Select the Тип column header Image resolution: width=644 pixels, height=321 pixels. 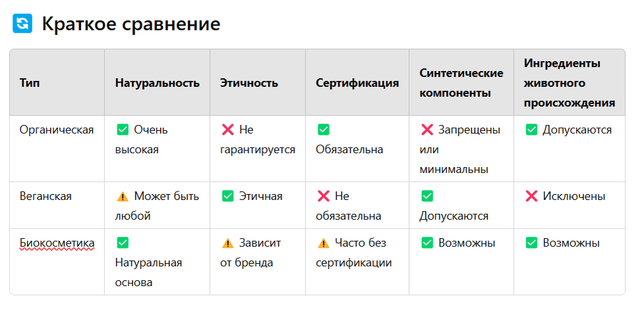point(30,83)
